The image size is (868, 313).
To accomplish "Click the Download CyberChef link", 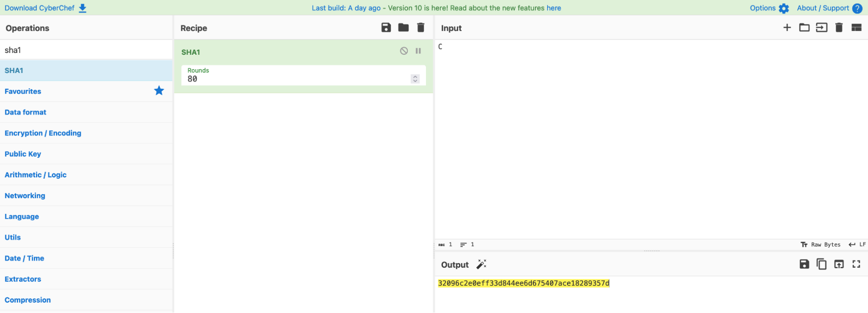I will pyautogui.click(x=40, y=8).
